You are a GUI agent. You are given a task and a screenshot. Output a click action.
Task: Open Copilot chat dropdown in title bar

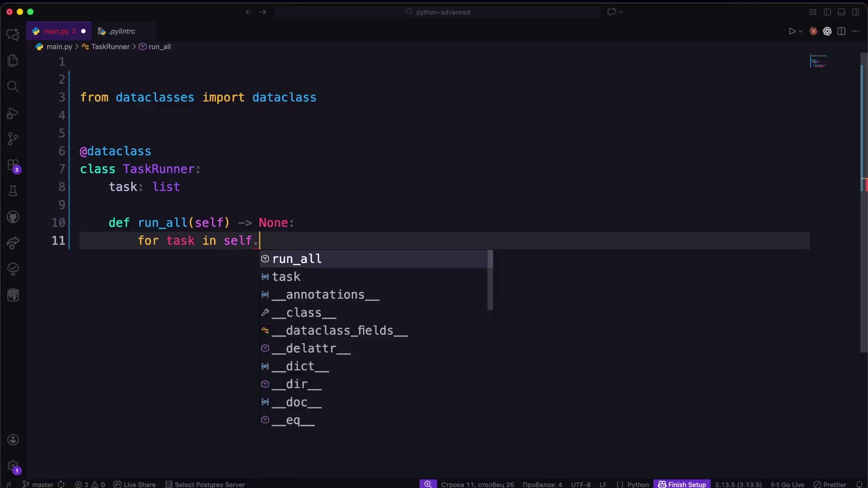point(621,12)
